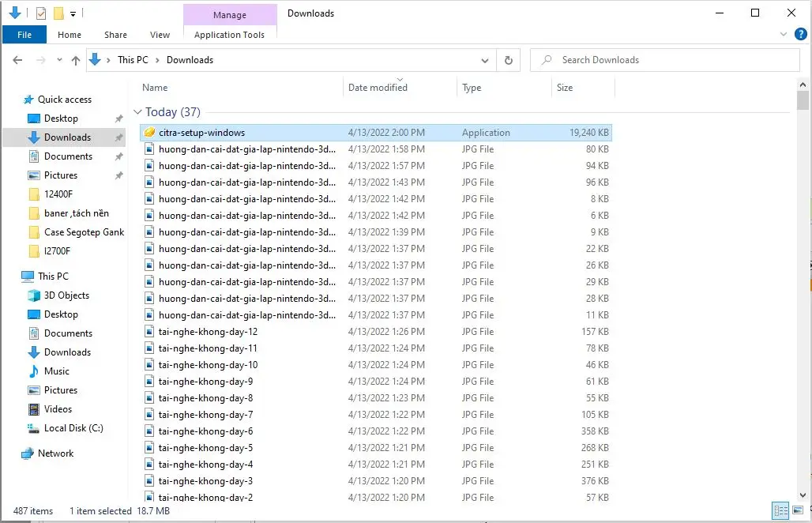Sort by Date modified column header
The width and height of the screenshot is (812, 523).
[378, 88]
